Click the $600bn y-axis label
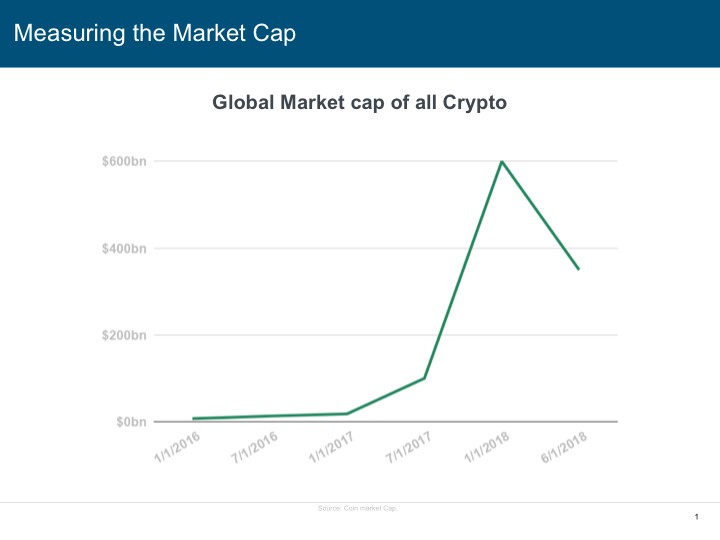This screenshot has width=720, height=540. pyautogui.click(x=124, y=161)
